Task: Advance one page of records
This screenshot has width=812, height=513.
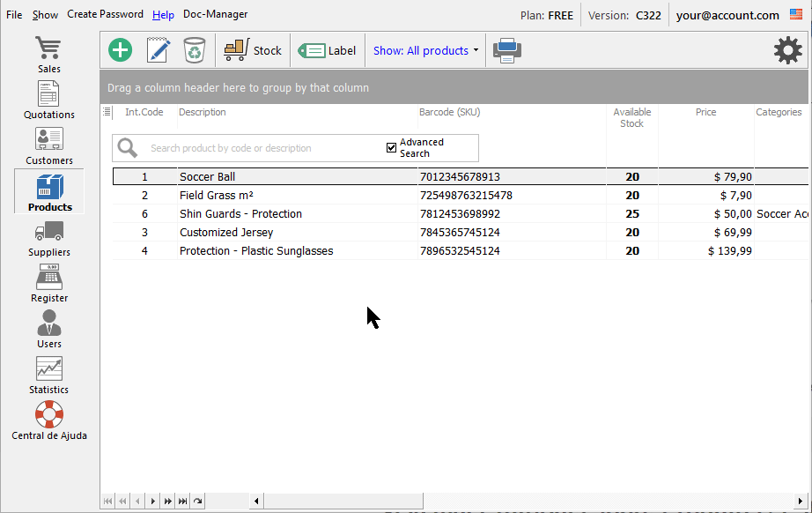Action: tap(168, 501)
